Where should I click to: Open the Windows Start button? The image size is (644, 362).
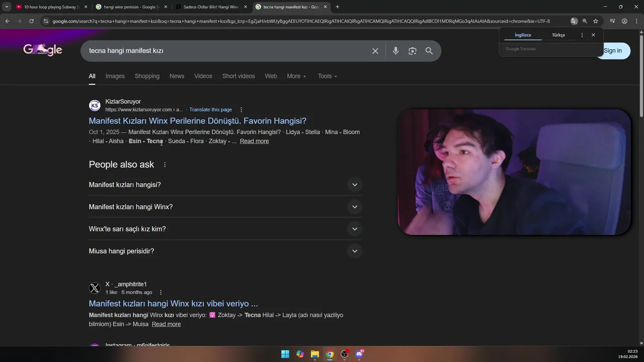click(285, 354)
